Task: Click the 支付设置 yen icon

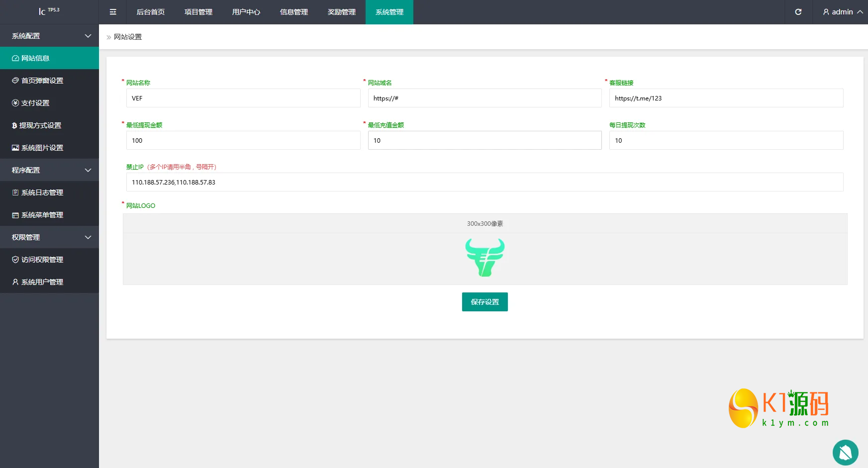Action: [x=15, y=103]
